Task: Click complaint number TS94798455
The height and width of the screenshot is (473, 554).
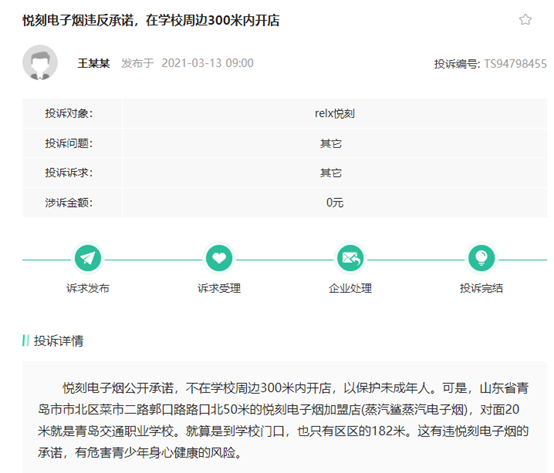Action: [515, 64]
